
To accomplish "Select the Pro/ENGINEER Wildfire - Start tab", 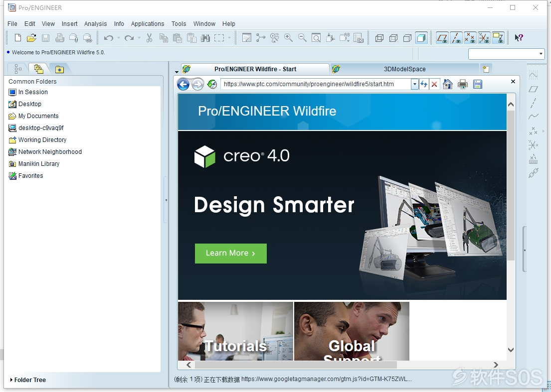I will click(x=255, y=69).
